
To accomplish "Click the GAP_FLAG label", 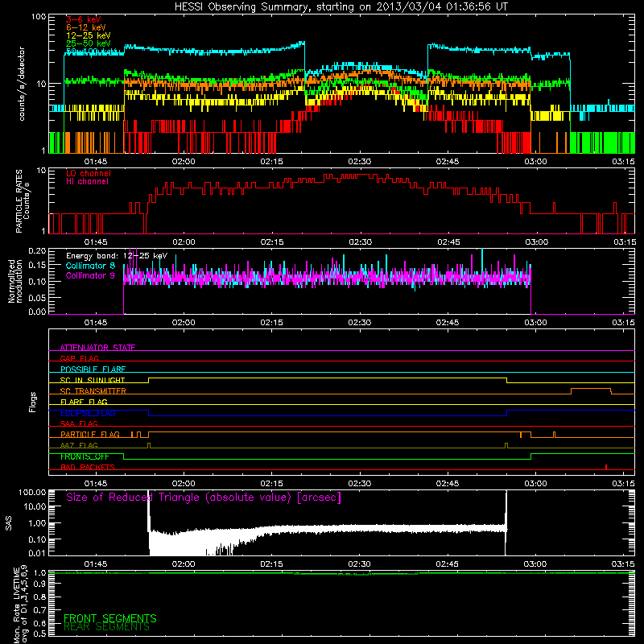I will 79,358.
